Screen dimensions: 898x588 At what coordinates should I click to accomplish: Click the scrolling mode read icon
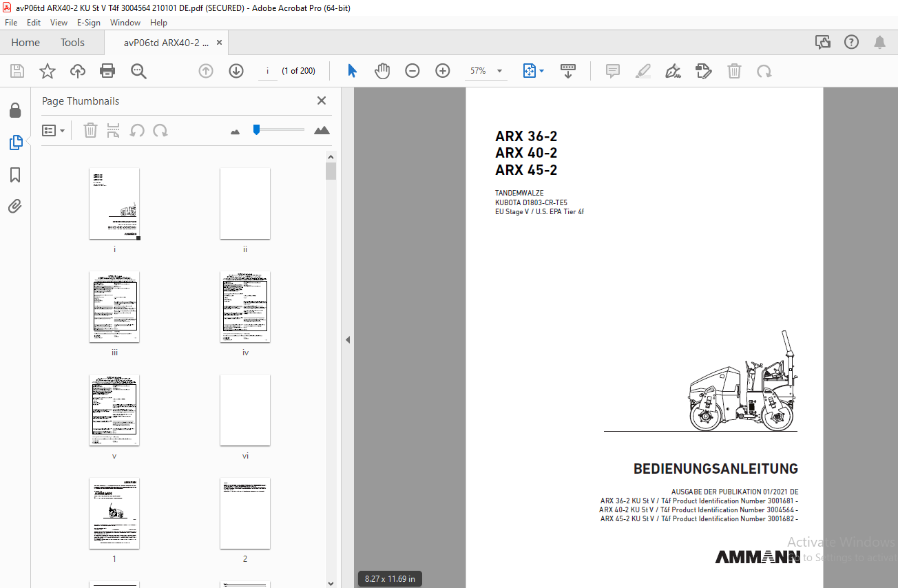tap(568, 71)
